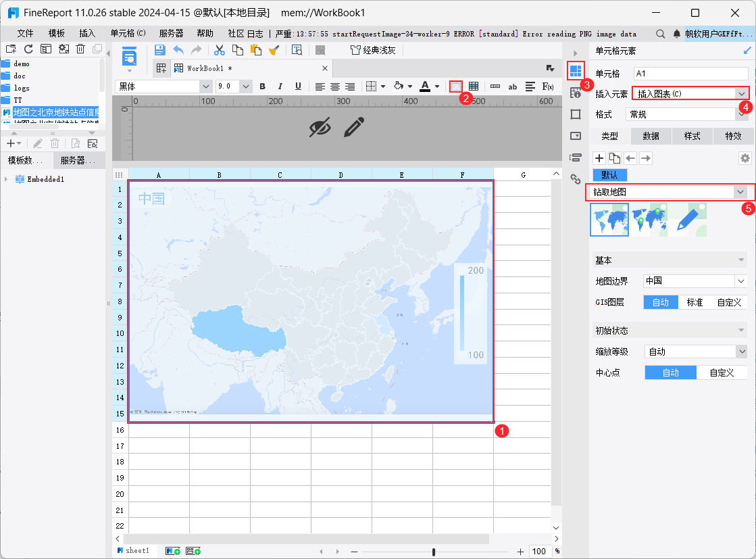Click the merge cells toolbar icon

tap(456, 86)
